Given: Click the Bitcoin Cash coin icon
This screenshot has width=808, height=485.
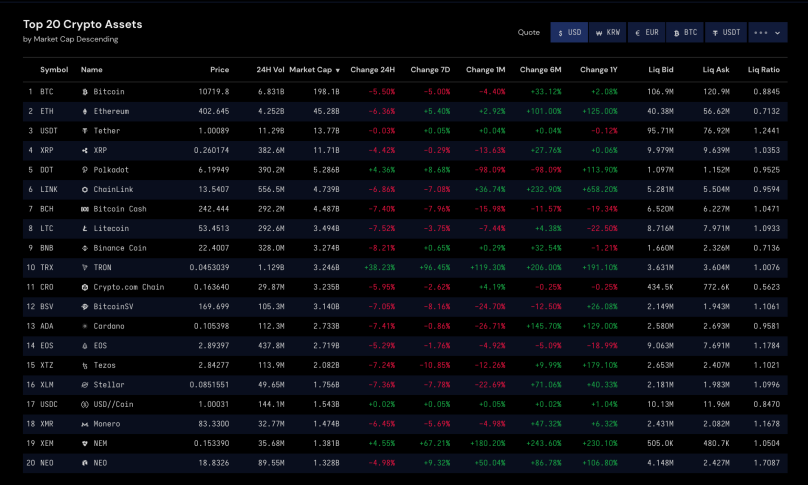Looking at the screenshot, I should 85,209.
